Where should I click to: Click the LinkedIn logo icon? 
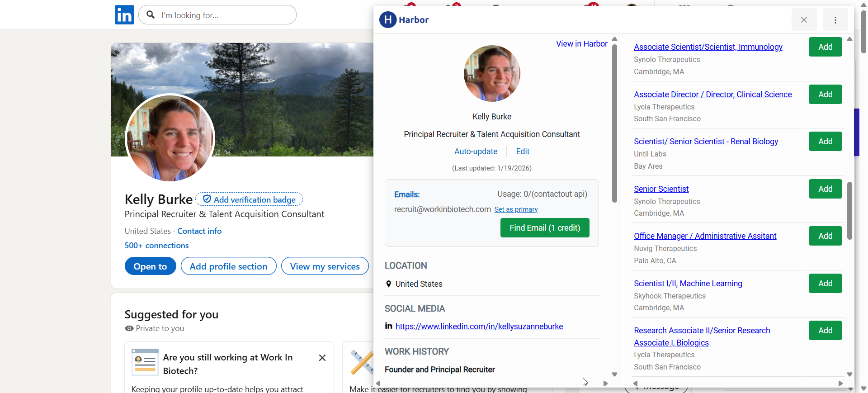pyautogui.click(x=124, y=15)
